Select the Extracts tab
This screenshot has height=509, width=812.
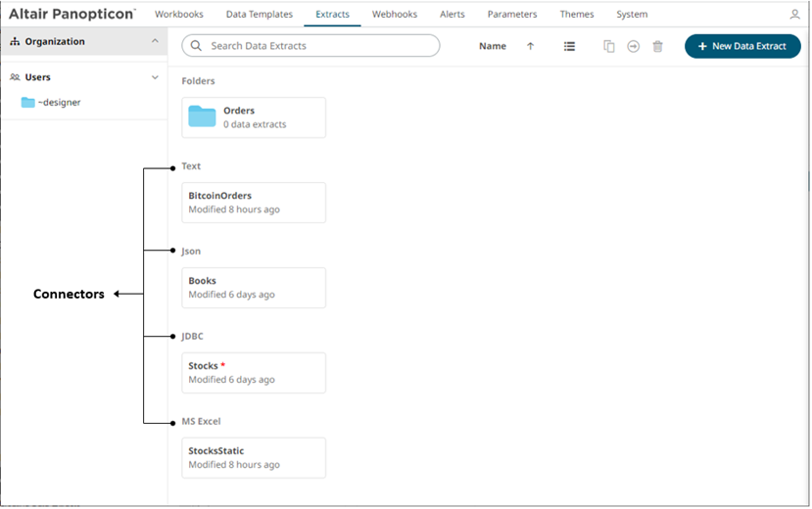(332, 14)
